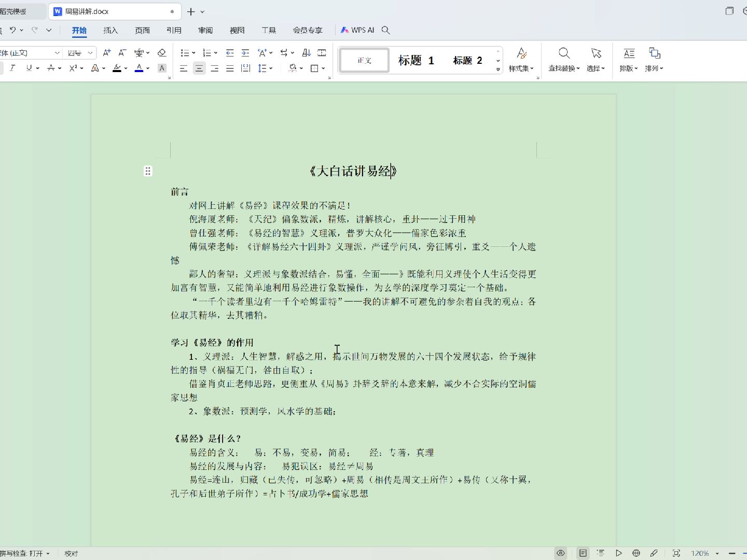Image resolution: width=747 pixels, height=560 pixels.
Task: Insert bulleted list
Action: pos(185,53)
